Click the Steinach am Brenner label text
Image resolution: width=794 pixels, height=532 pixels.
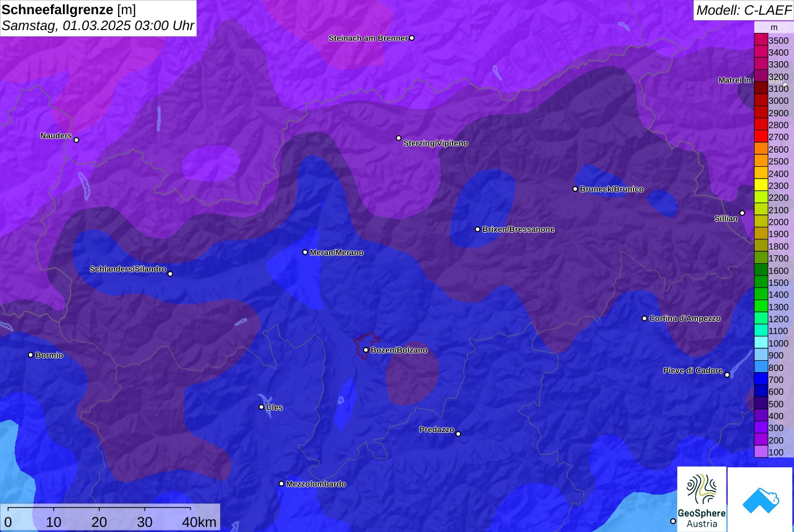[368, 38]
